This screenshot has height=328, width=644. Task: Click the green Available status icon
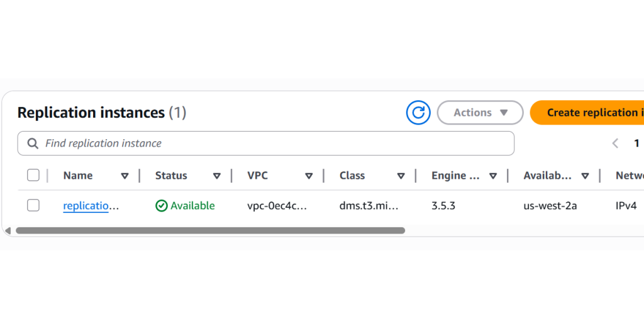pyautogui.click(x=162, y=206)
